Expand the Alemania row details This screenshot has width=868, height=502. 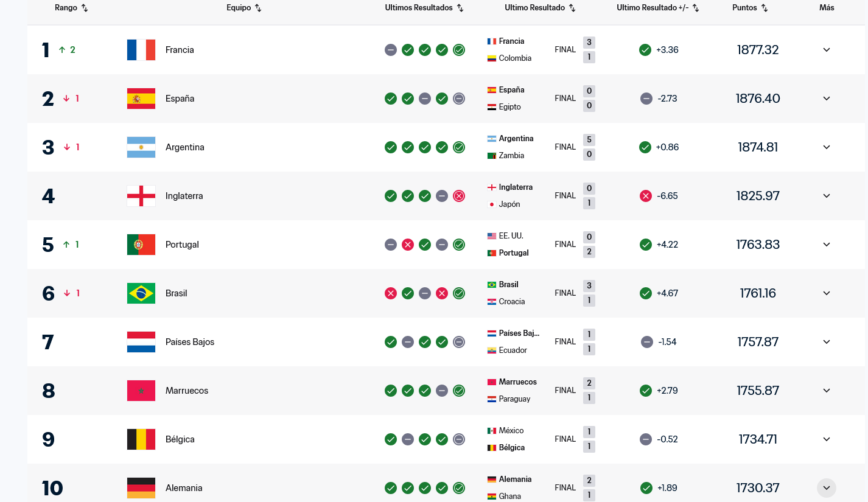[826, 487]
